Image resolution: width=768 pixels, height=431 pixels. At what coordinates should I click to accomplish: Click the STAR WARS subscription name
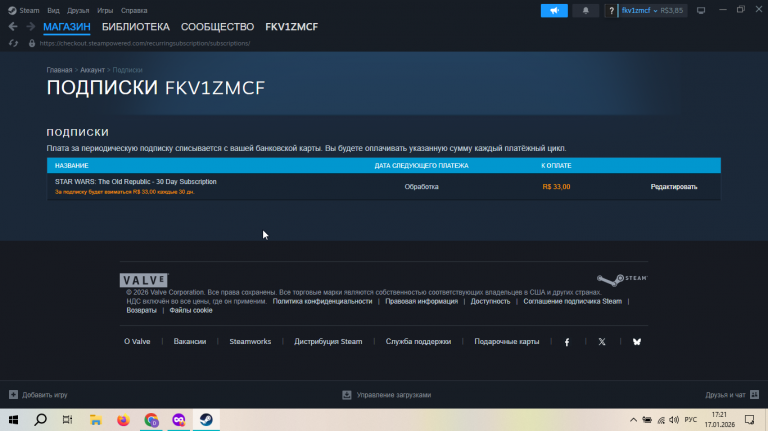(x=136, y=182)
